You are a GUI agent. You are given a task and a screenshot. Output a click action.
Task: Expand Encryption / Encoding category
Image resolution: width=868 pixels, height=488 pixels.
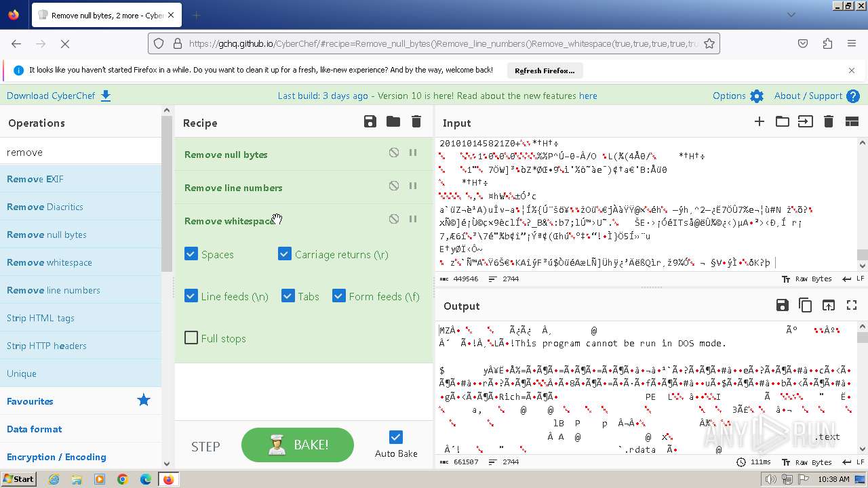[81, 457]
